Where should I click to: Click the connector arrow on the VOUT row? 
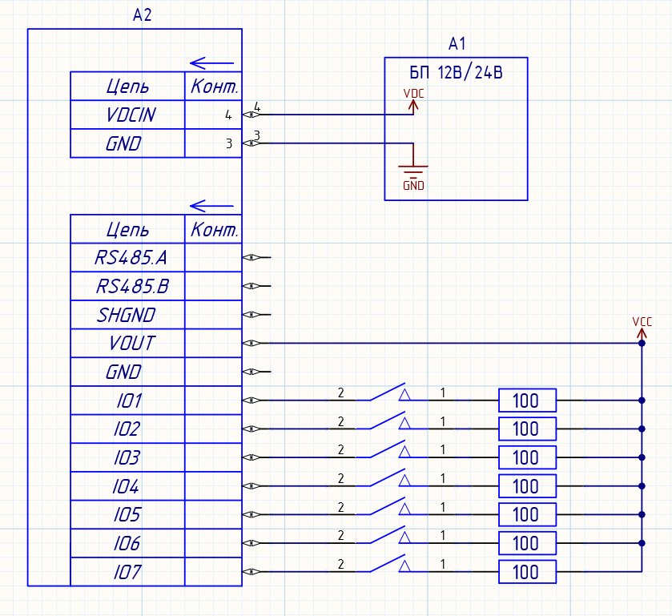(x=250, y=344)
